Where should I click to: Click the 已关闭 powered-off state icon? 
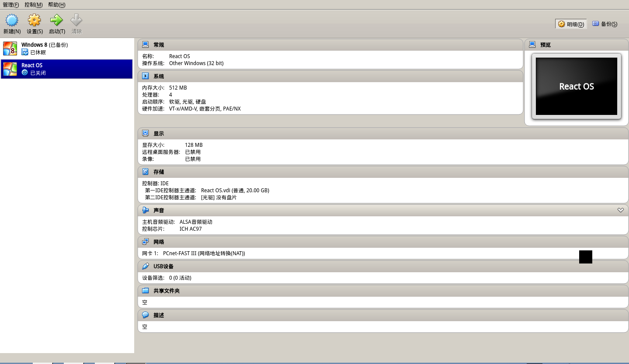[x=25, y=73]
